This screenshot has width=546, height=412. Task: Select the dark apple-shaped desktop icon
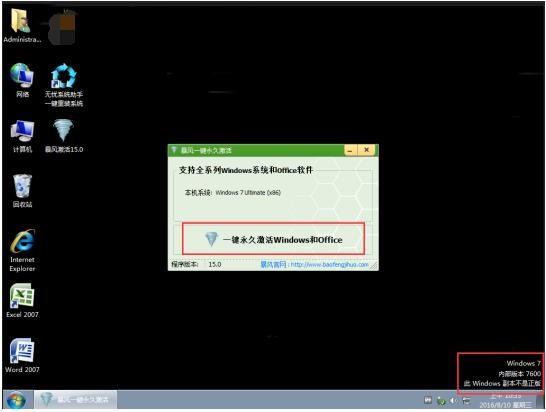click(62, 28)
